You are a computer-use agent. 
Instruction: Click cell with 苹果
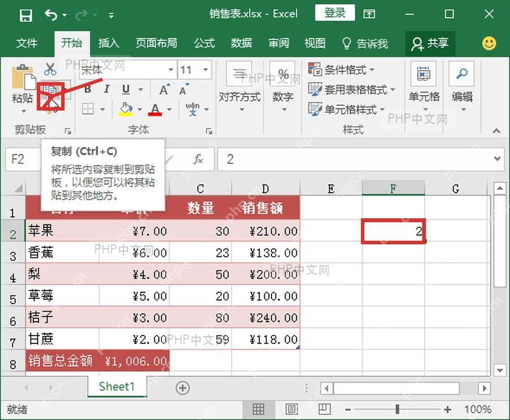(62, 231)
